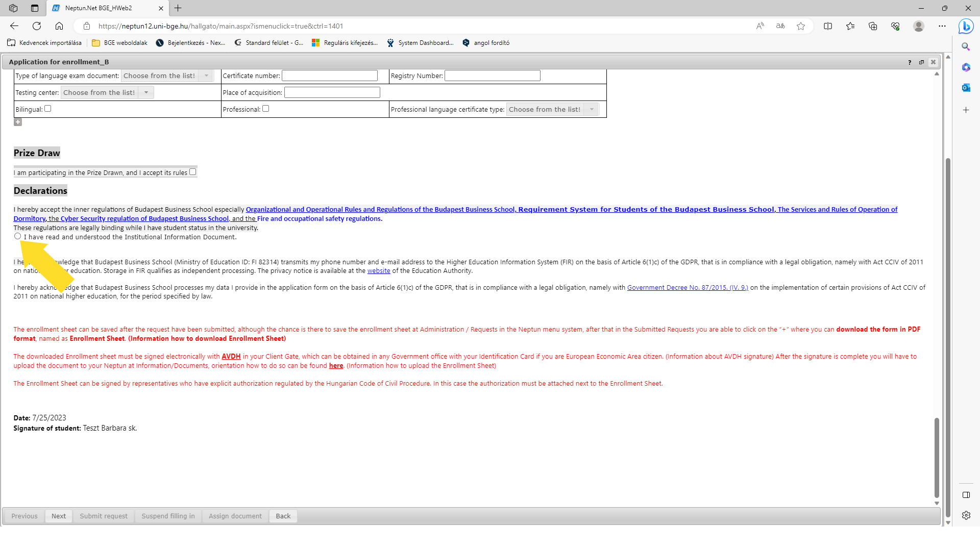Open the 'here' upload instructions link

click(336, 366)
